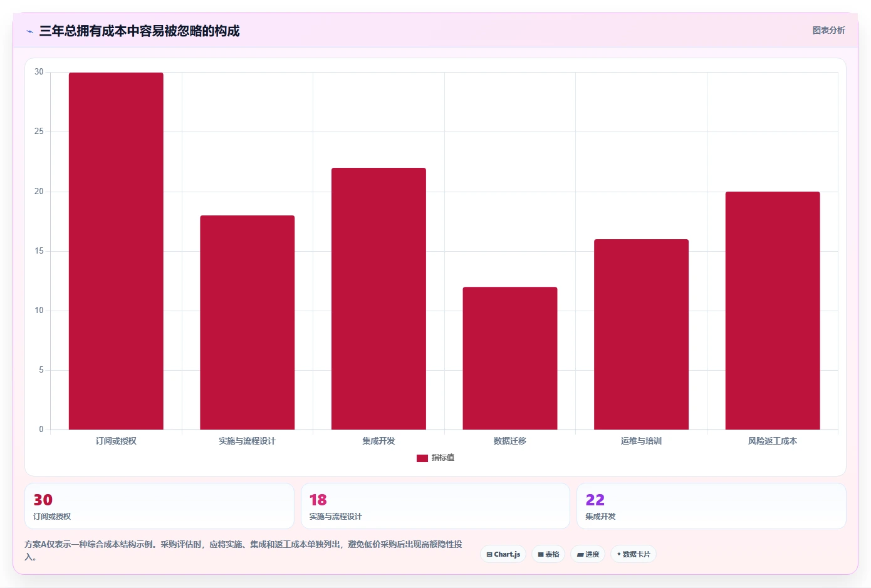Click the 运维与培训 x-axis label
Image resolution: width=871 pixels, height=588 pixels.
click(x=641, y=441)
